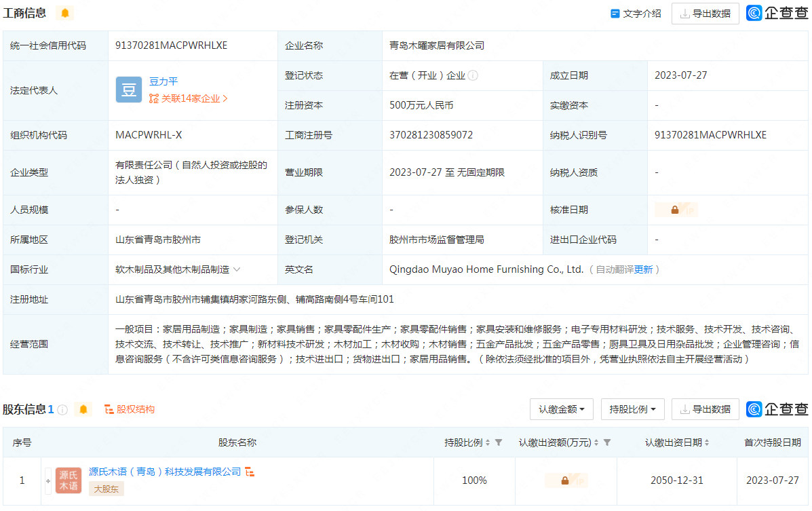The width and height of the screenshot is (812, 511).
Task: Expand shareholder row with plus handle
Action: click(x=48, y=480)
